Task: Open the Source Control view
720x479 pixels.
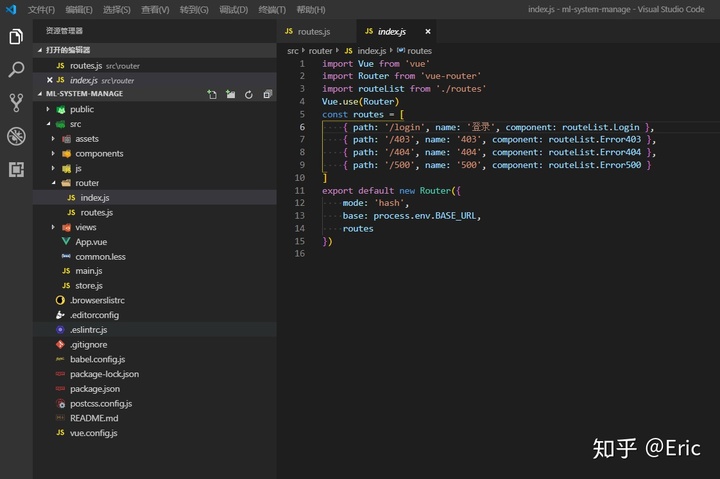Action: (16, 103)
